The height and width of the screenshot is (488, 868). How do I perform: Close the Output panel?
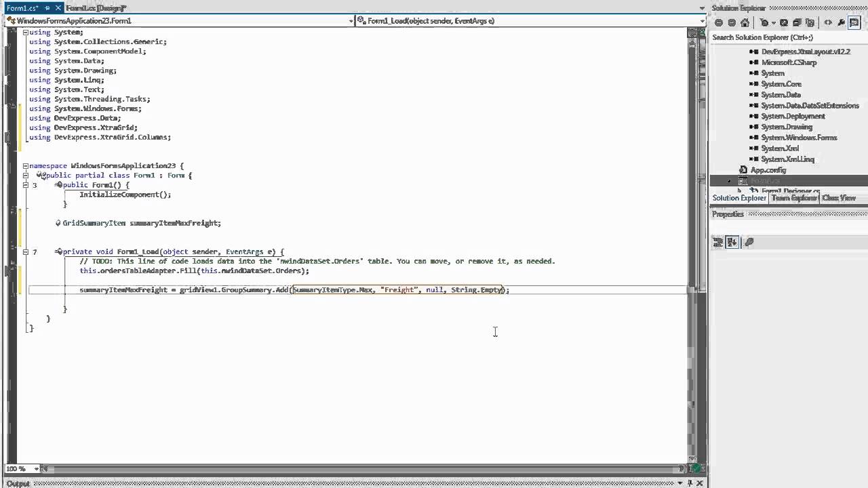[x=699, y=483]
